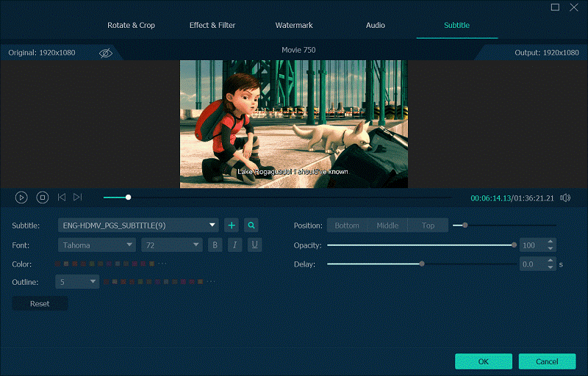588x376 pixels.
Task: Expand the Tahoma font dropdown
Action: coord(96,245)
